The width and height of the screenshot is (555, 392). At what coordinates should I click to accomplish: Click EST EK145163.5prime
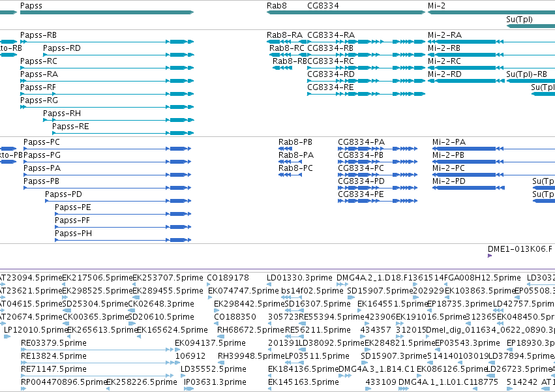[303, 382]
